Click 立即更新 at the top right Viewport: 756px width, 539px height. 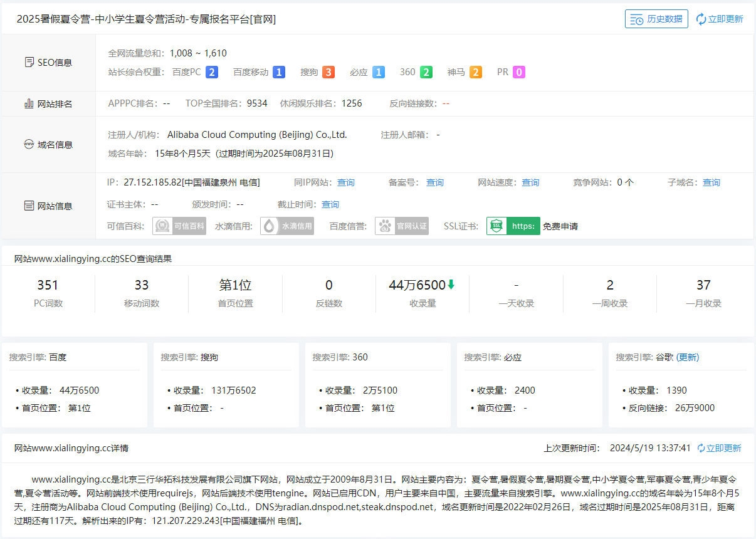coord(726,19)
